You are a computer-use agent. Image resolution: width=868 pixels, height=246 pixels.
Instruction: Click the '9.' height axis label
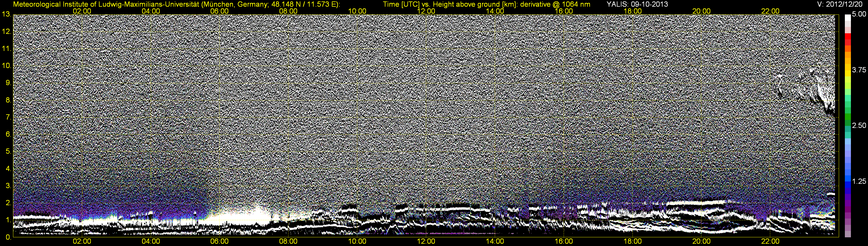[x=8, y=83]
